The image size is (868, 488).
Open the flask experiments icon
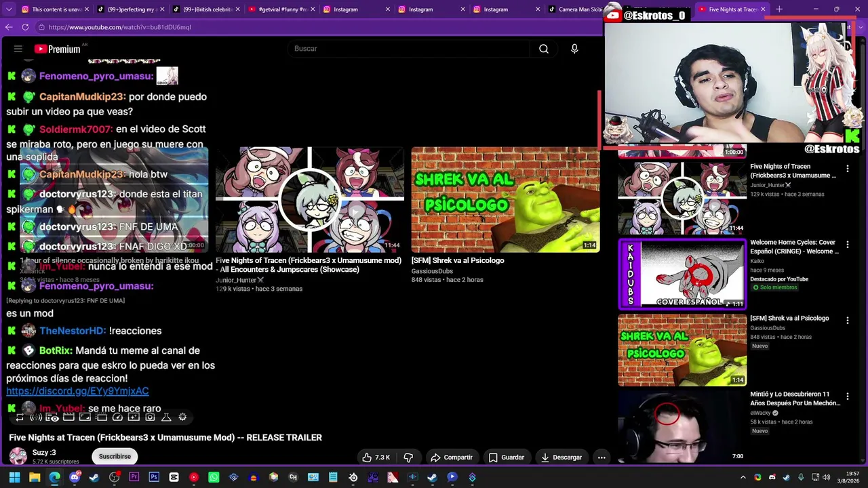pyautogui.click(x=166, y=418)
